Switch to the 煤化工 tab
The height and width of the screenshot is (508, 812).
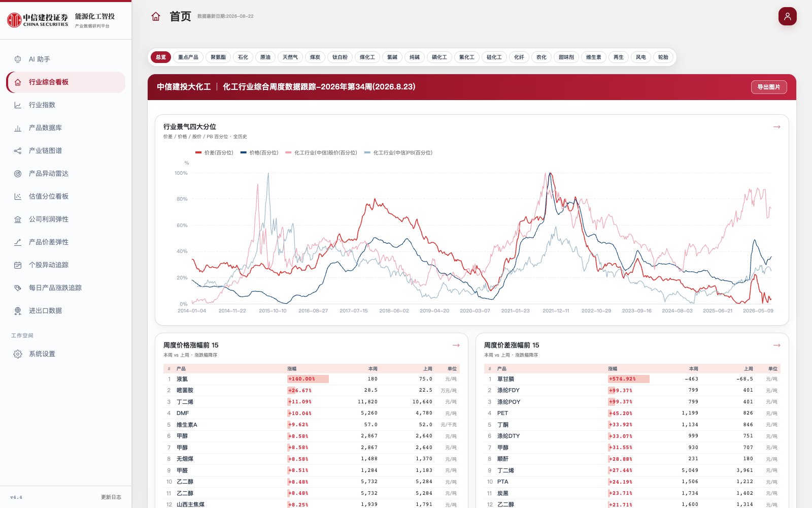tap(367, 57)
